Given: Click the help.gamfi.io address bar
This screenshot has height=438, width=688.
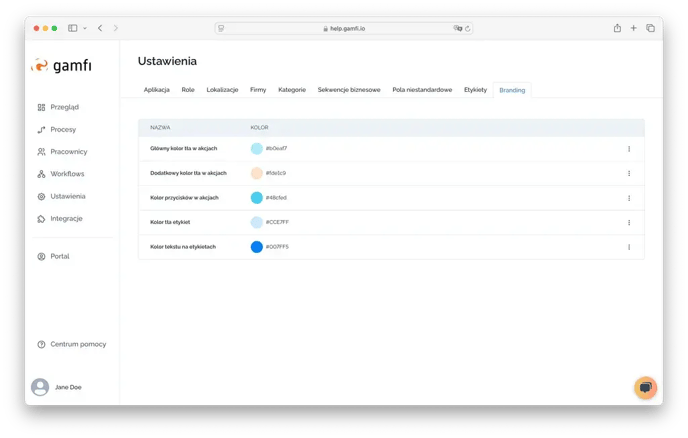Looking at the screenshot, I should [343, 28].
